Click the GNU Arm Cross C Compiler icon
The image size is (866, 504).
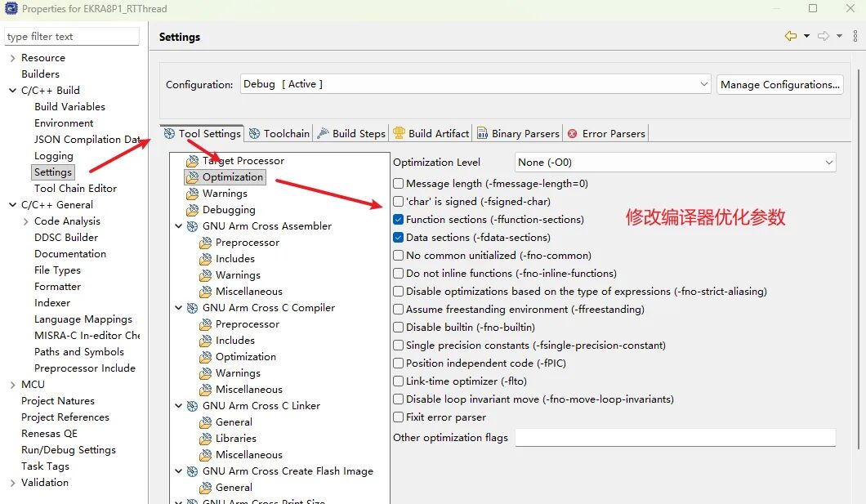(x=192, y=308)
